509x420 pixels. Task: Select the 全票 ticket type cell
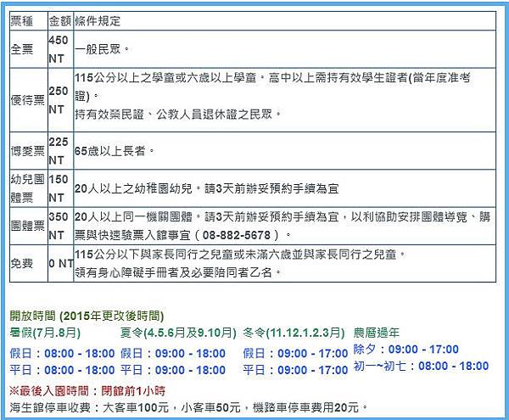click(x=29, y=49)
